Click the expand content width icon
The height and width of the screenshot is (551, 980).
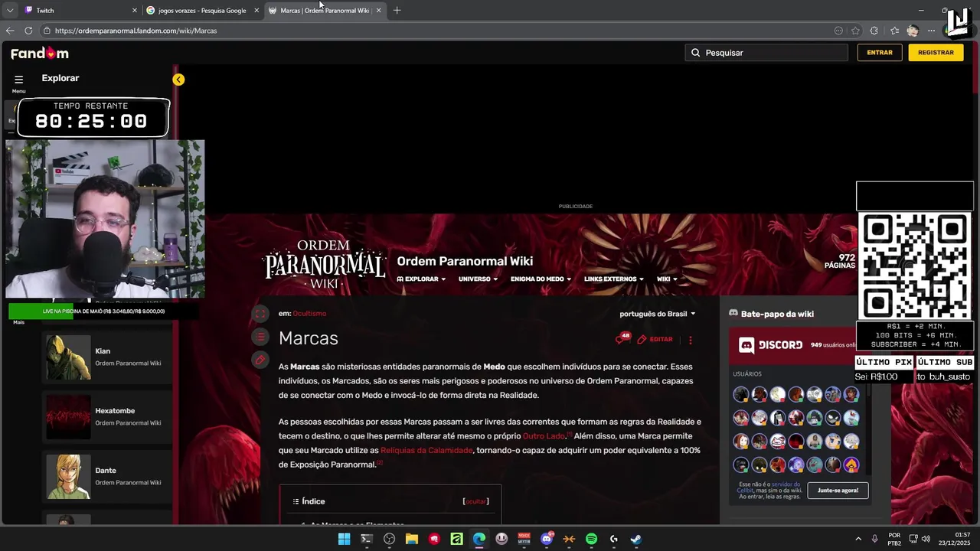[260, 314]
